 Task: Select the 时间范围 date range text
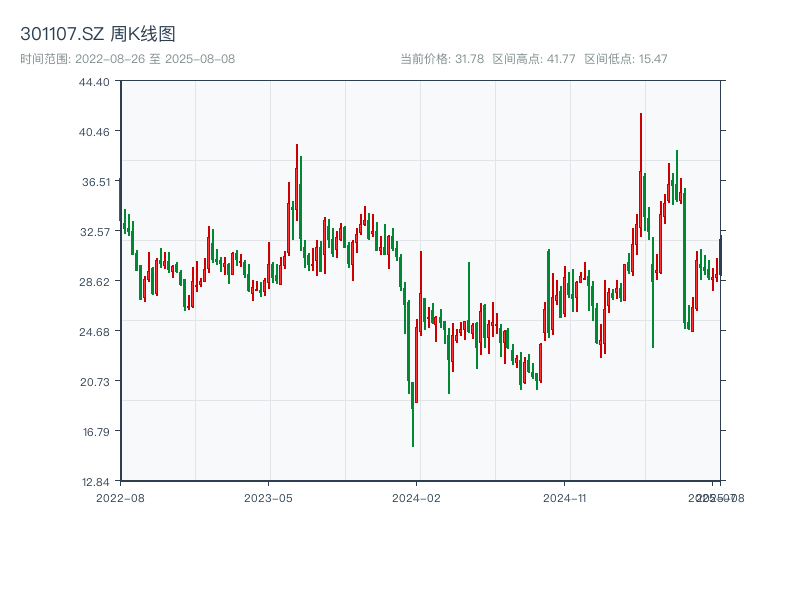pyautogui.click(x=128, y=59)
